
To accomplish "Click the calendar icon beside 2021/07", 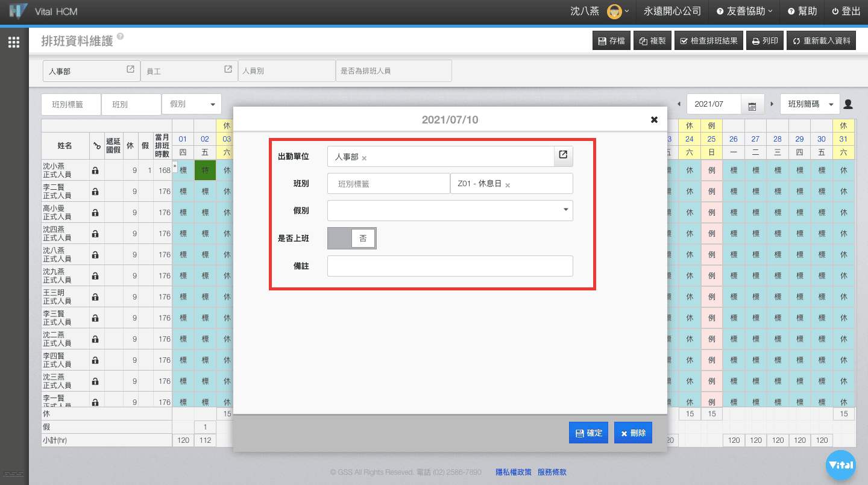I will click(x=752, y=105).
